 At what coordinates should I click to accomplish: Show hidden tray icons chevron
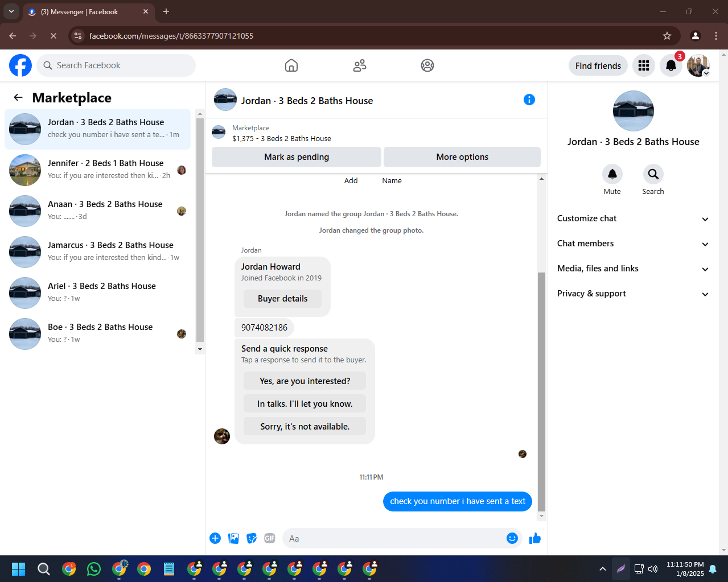(x=603, y=568)
